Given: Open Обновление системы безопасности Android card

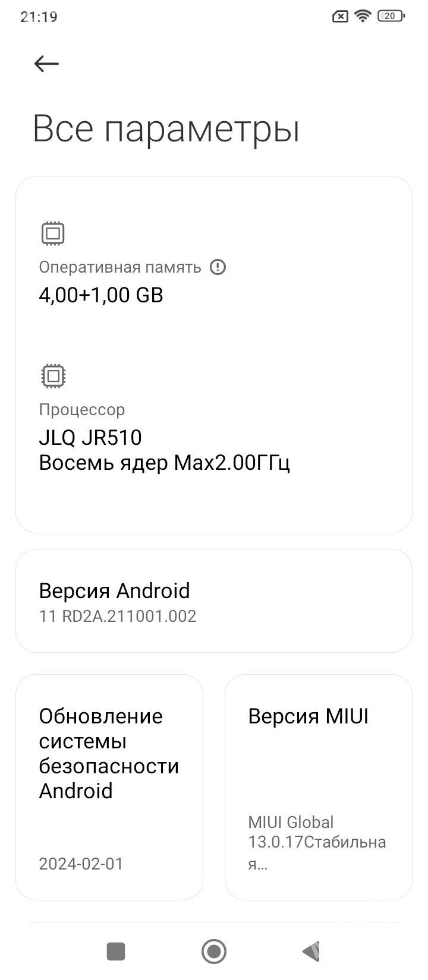Looking at the screenshot, I should 109,786.
